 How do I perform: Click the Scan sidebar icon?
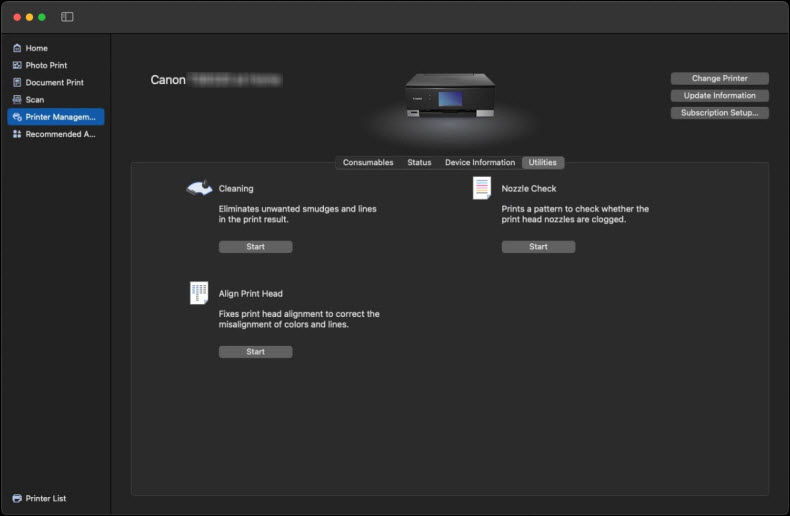click(x=17, y=99)
